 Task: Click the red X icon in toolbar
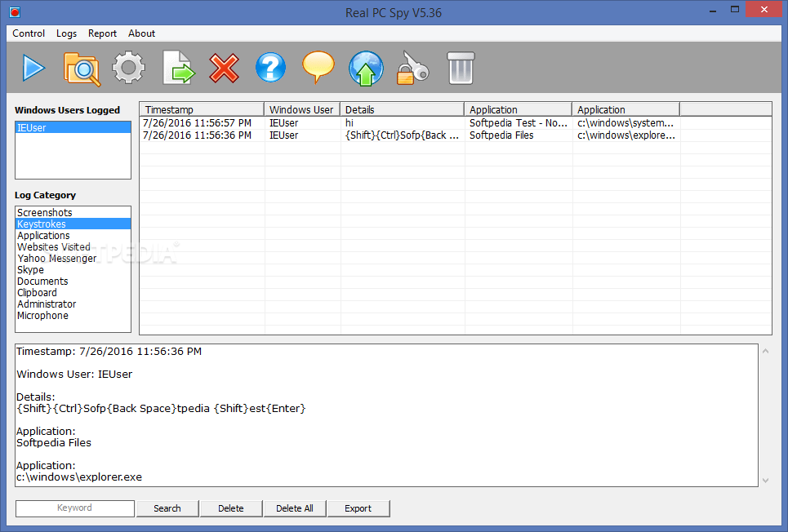pos(224,68)
